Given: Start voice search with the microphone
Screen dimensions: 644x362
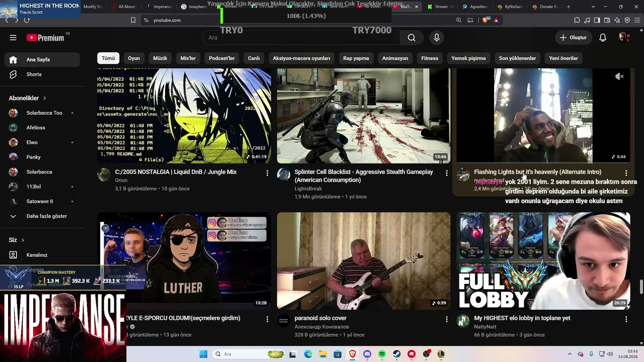Looking at the screenshot, I should [x=437, y=38].
